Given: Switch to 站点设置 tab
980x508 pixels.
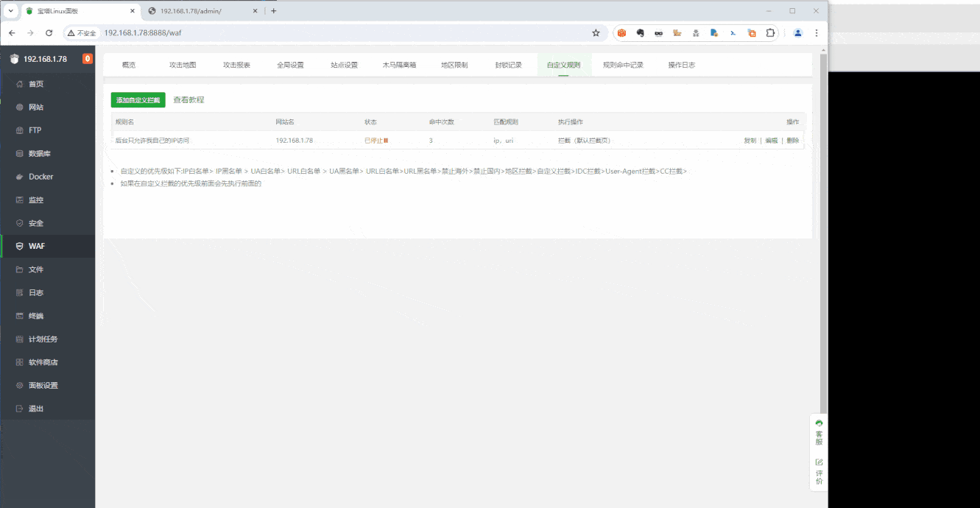Looking at the screenshot, I should coord(344,65).
